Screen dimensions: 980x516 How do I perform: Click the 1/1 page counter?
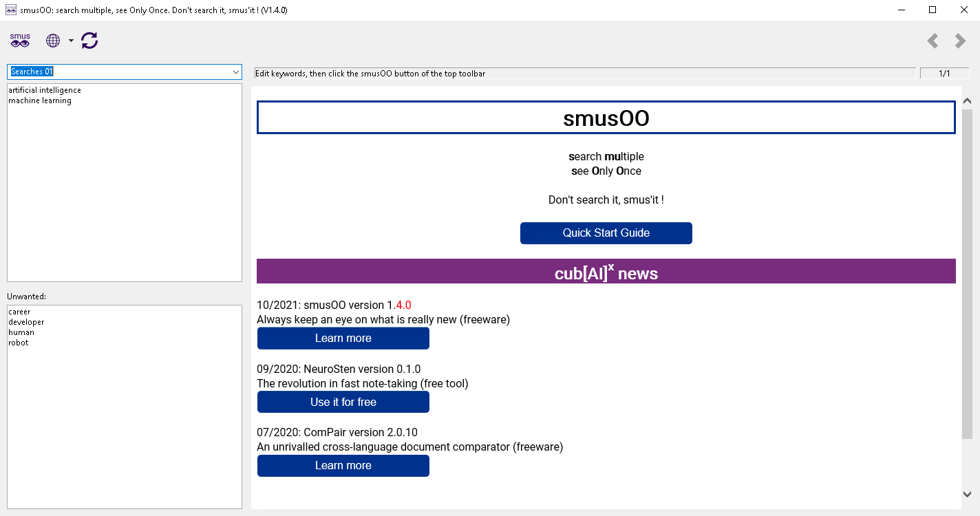(944, 73)
